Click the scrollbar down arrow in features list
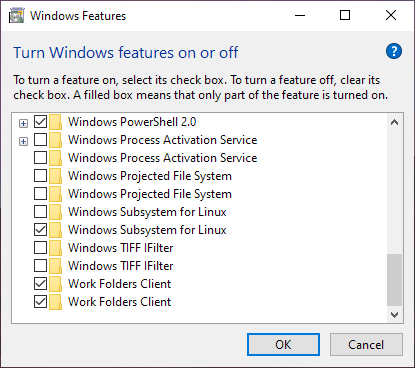Image resolution: width=415 pixels, height=368 pixels. click(395, 315)
